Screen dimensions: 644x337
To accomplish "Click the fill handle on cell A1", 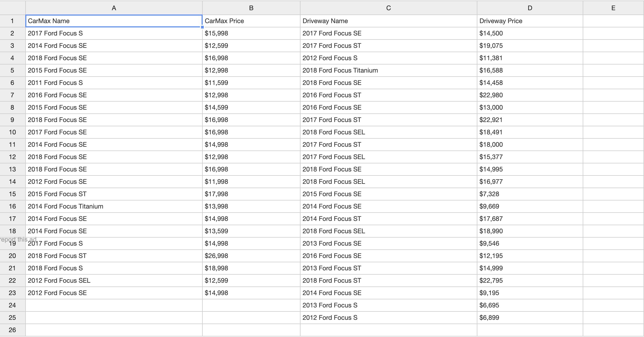I will point(202,27).
